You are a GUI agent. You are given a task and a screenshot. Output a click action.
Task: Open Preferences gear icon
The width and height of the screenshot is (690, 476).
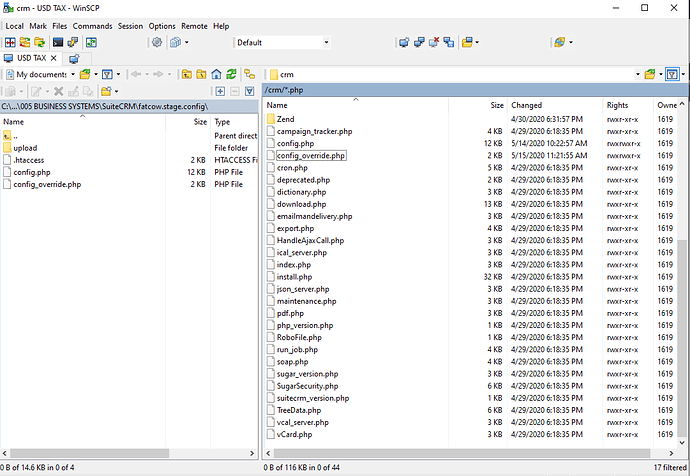157,42
